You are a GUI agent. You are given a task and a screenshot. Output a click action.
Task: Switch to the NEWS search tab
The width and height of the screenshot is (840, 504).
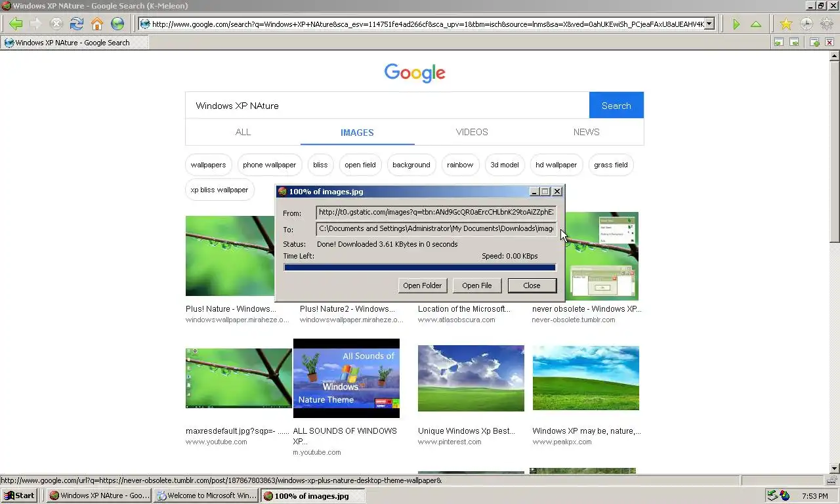point(586,132)
